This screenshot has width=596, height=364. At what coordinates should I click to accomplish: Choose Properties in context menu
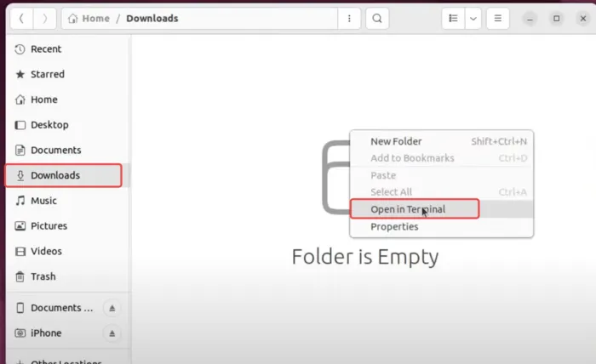(x=441, y=226)
